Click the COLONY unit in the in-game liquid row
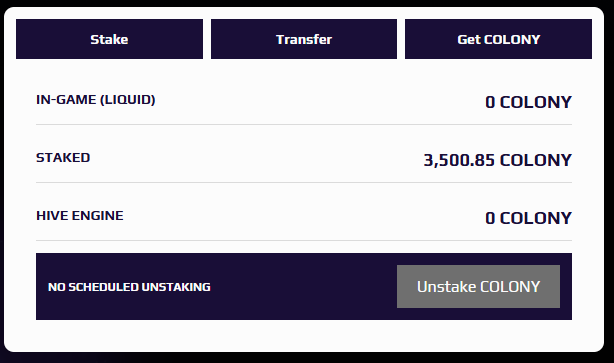The width and height of the screenshot is (614, 363). click(536, 102)
